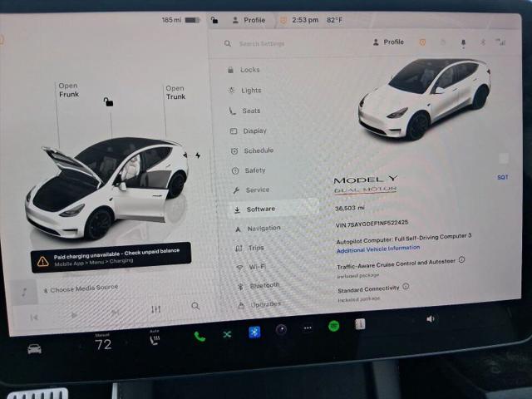This screenshot has width=532, height=399.
Task: Open the Seats settings menu
Action: (244, 111)
